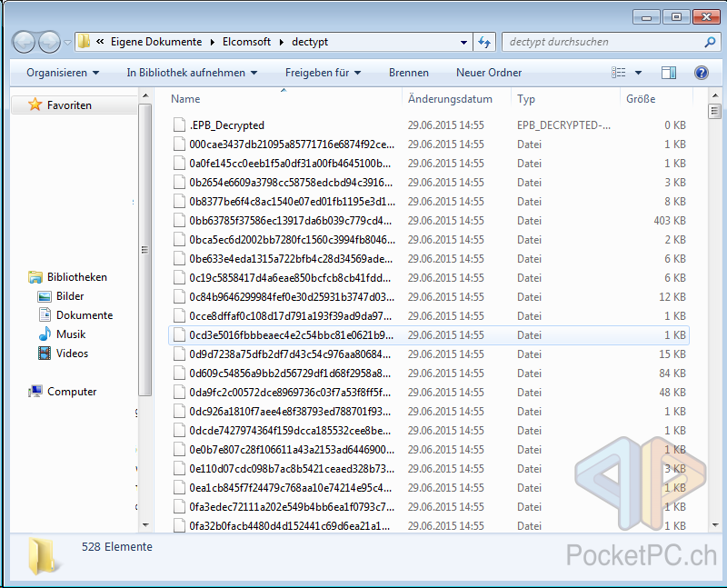
Task: Click 'Eigene Dokumente' in the breadcrumb
Action: point(156,42)
